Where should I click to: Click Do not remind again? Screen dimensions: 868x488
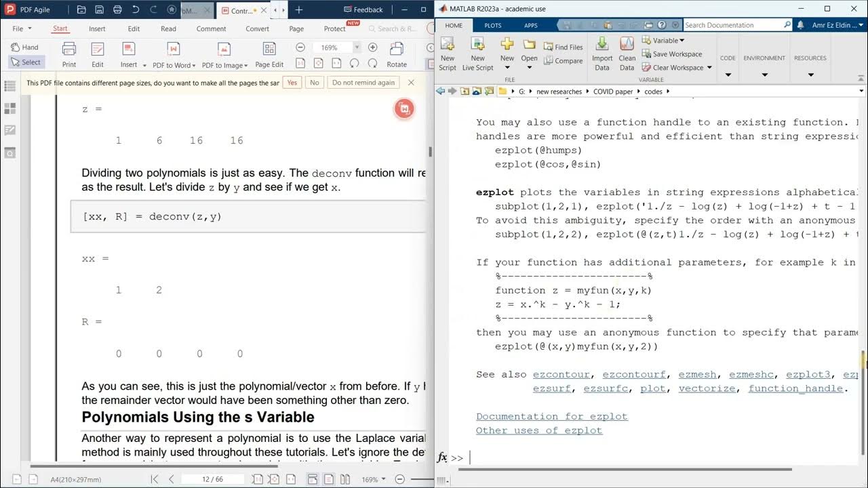363,82
